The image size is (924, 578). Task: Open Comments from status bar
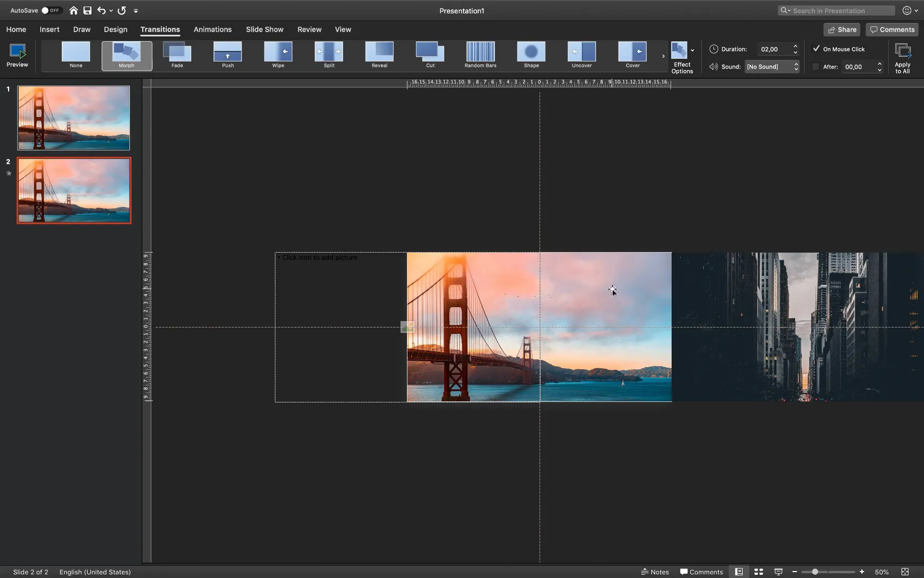701,572
